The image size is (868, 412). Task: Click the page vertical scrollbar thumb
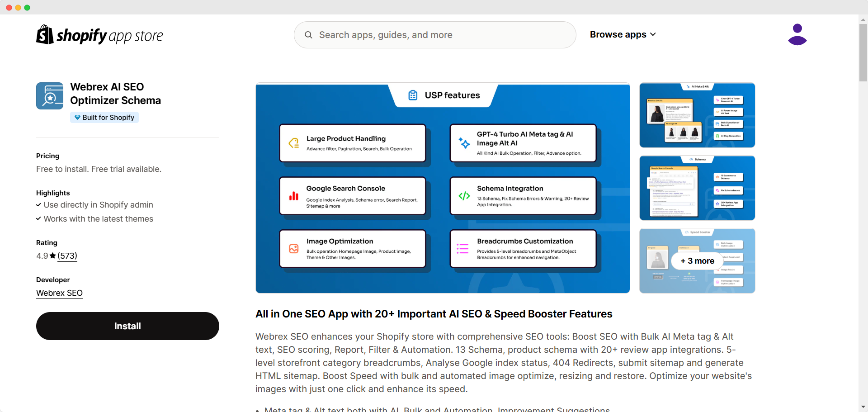coord(863,52)
